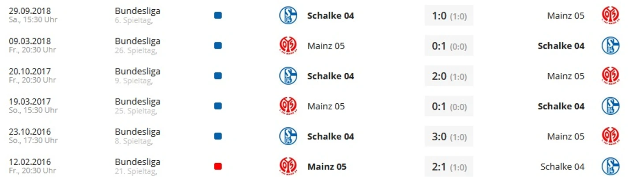Click Mainz 05 home crest in 09.03.2018 match
644x181 pixels.
288,45
